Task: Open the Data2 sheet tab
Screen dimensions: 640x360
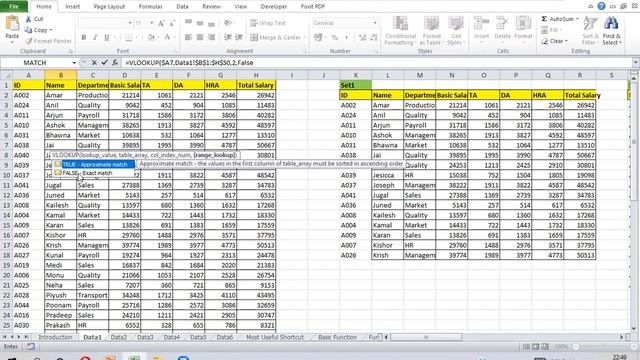Action: click(x=118, y=337)
